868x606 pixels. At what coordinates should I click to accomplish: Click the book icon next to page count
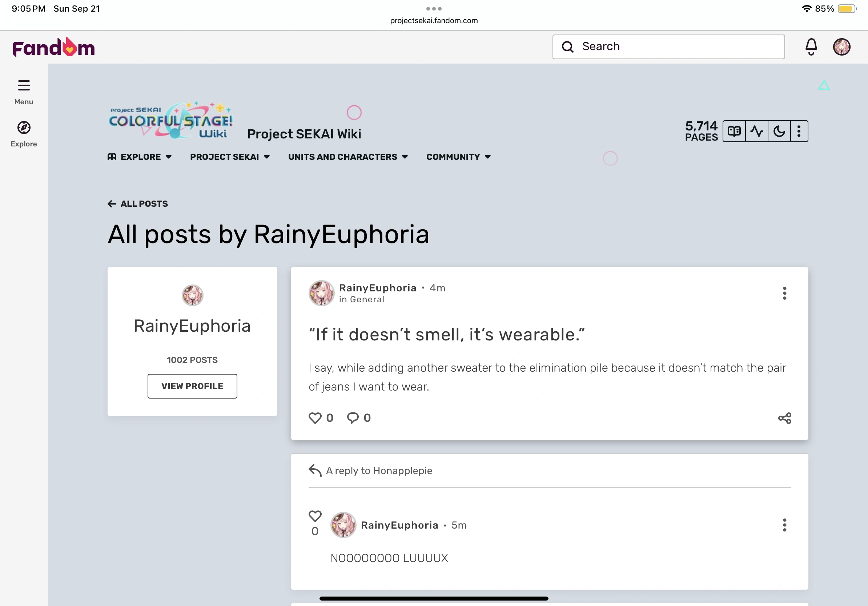pyautogui.click(x=734, y=131)
